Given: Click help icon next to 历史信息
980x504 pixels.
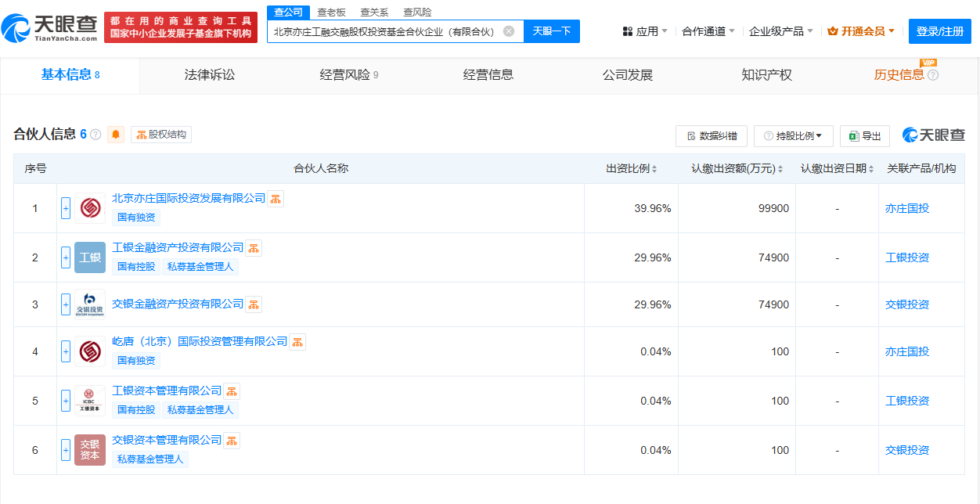Looking at the screenshot, I should tap(933, 75).
